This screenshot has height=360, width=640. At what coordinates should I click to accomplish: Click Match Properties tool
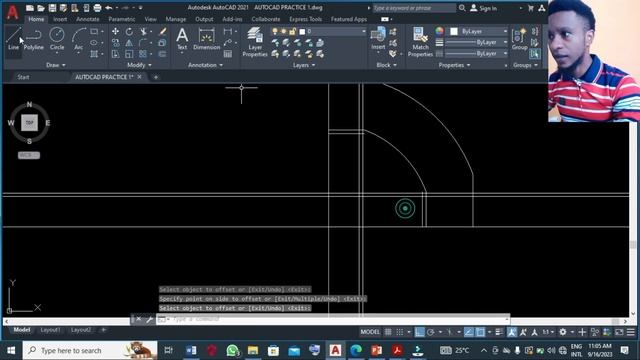[420, 42]
